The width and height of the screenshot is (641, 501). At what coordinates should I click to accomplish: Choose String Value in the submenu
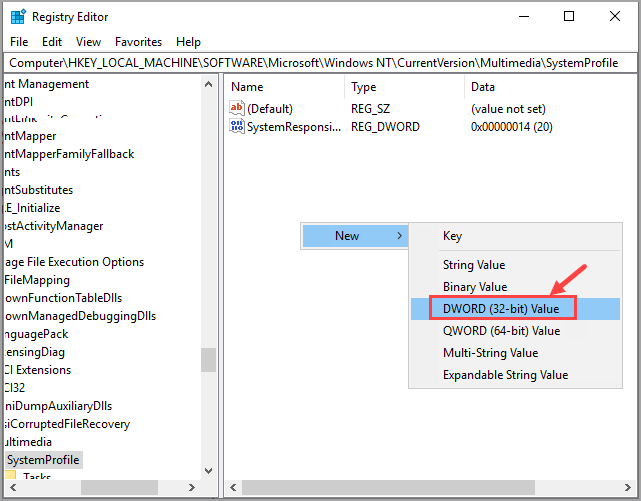tap(515, 265)
